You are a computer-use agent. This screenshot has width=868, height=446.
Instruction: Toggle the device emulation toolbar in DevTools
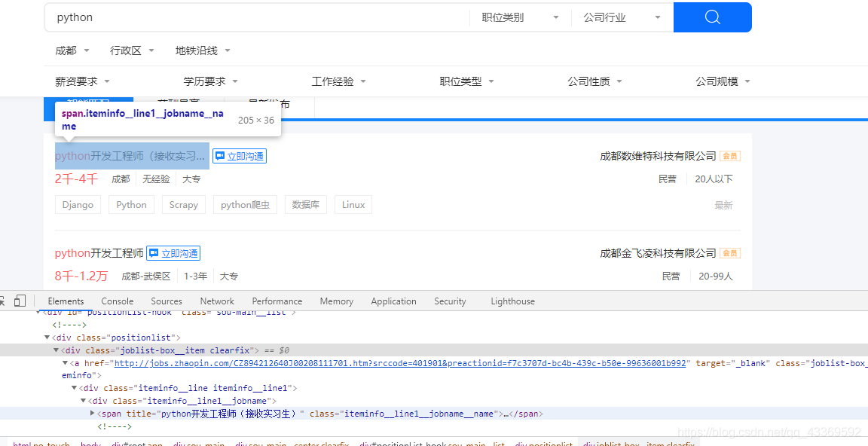tap(20, 300)
